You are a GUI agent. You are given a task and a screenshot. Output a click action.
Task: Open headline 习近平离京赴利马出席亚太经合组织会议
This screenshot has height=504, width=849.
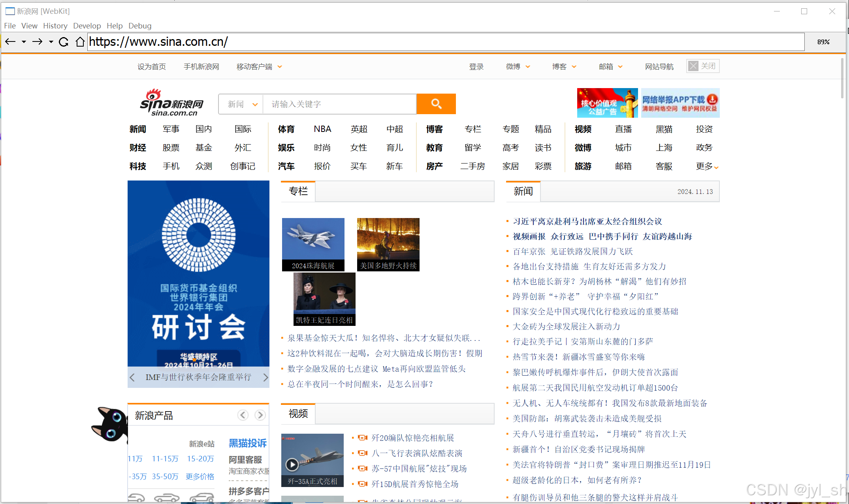tap(587, 221)
